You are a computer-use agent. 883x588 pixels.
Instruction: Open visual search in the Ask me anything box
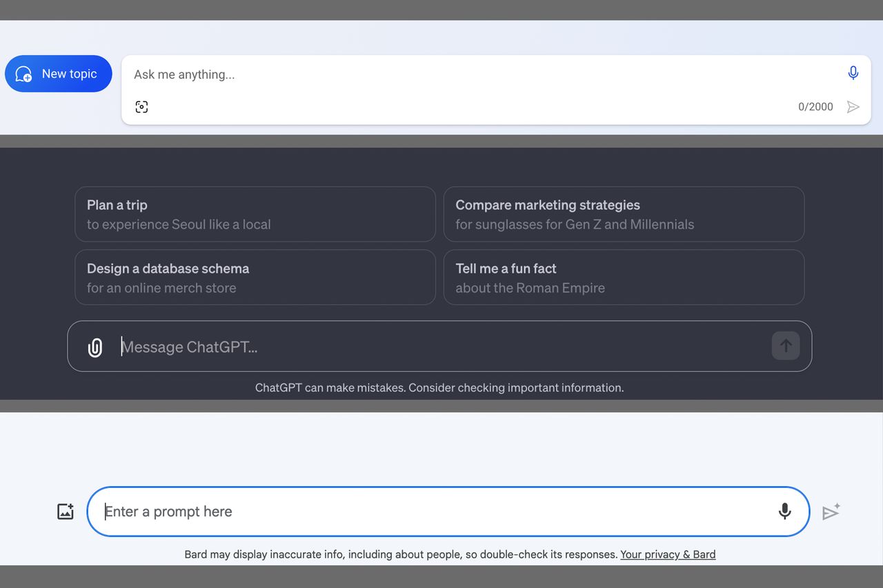point(141,107)
